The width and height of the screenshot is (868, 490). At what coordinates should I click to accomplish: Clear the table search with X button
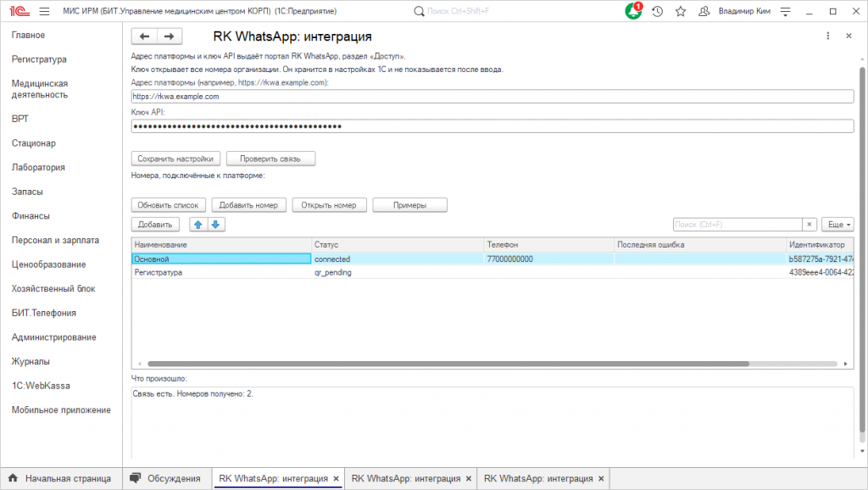(810, 225)
